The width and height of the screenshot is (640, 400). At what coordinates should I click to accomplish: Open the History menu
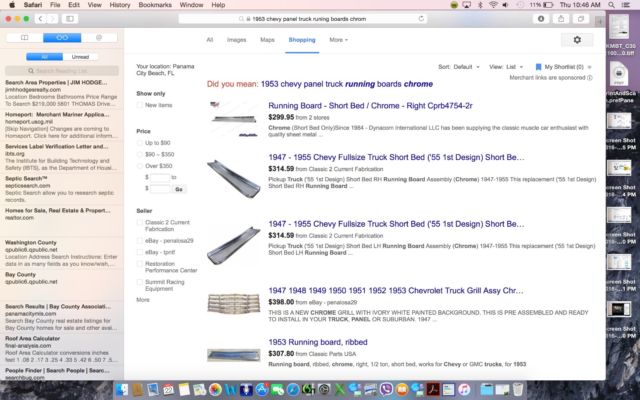point(120,5)
